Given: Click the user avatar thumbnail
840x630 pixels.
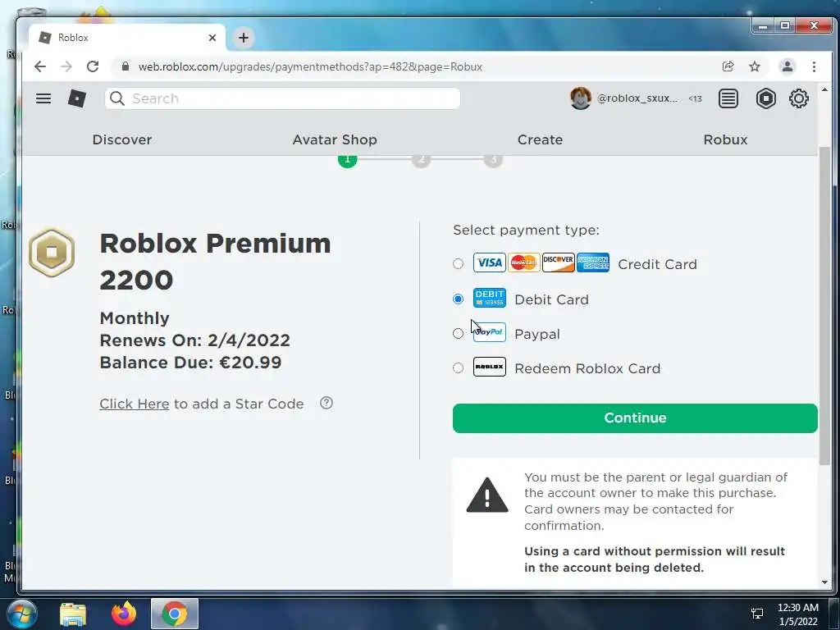Looking at the screenshot, I should click(581, 98).
